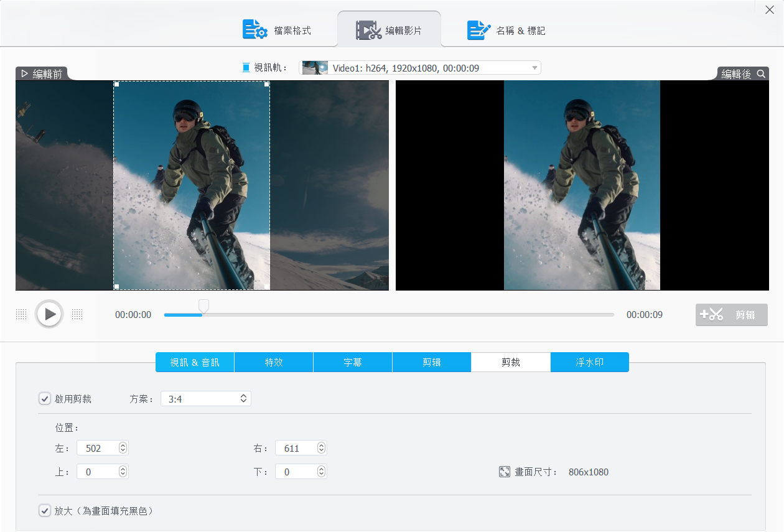Image resolution: width=784 pixels, height=532 pixels.
Task: Open the 名稱 & 標記 tab
Action: coord(506,30)
